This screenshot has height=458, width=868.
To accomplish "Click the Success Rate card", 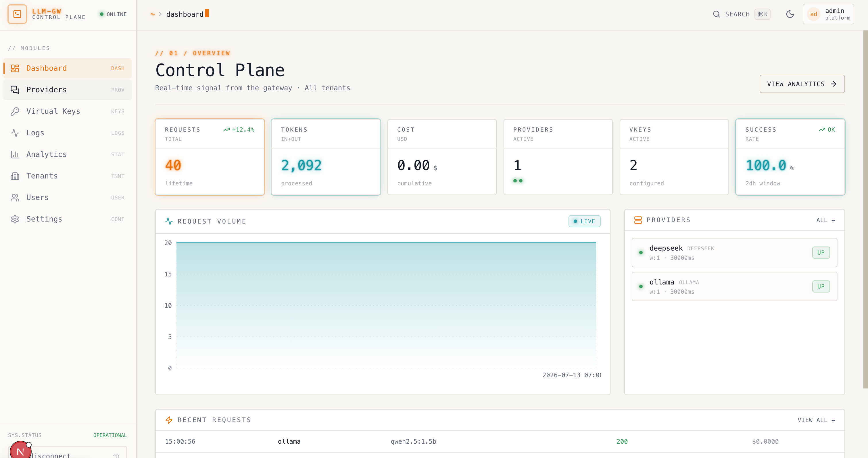I will tap(790, 157).
